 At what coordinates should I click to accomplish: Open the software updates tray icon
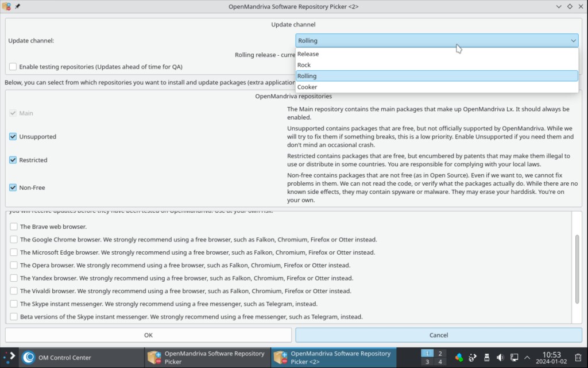click(473, 358)
